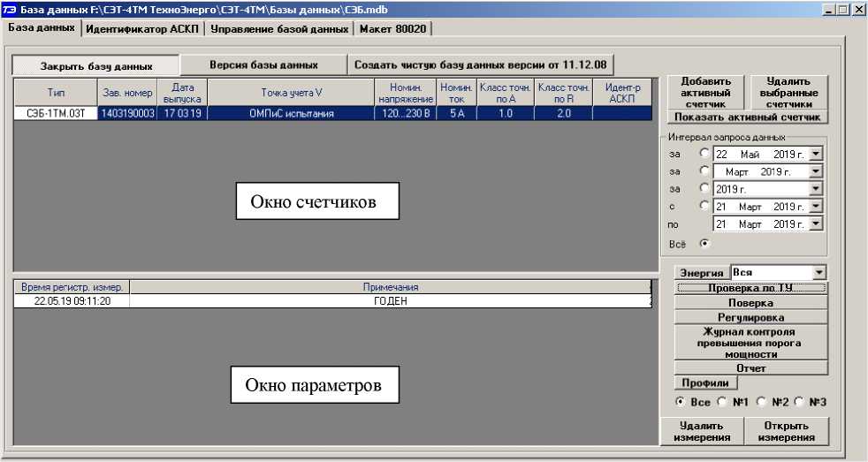Open Журнал контроля превышения порога мощности

tap(750, 343)
